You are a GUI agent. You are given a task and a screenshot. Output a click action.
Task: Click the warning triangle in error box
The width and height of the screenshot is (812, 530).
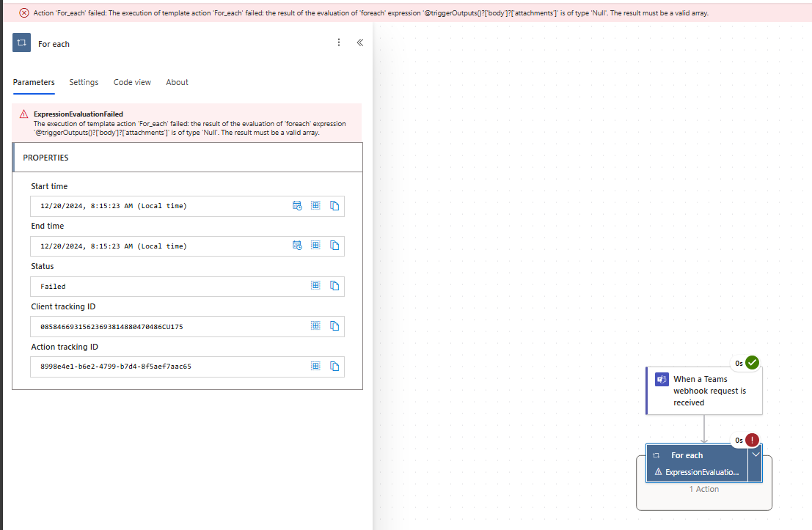tap(23, 114)
